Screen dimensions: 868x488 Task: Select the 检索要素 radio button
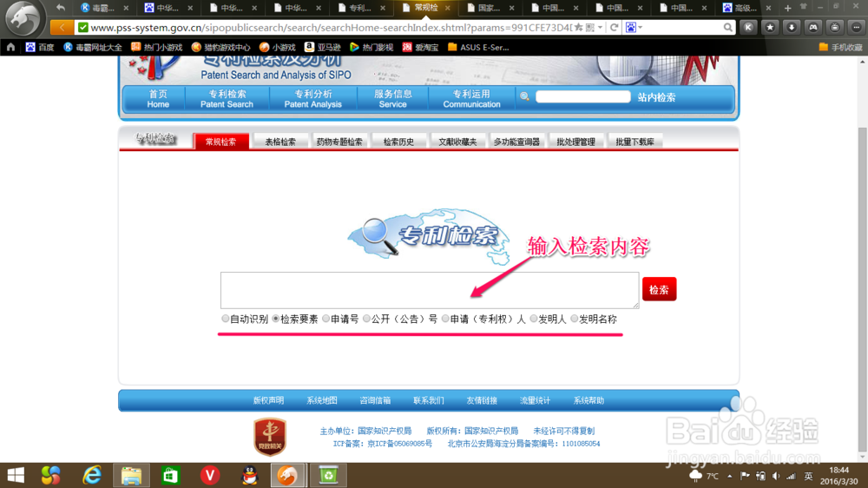point(276,319)
